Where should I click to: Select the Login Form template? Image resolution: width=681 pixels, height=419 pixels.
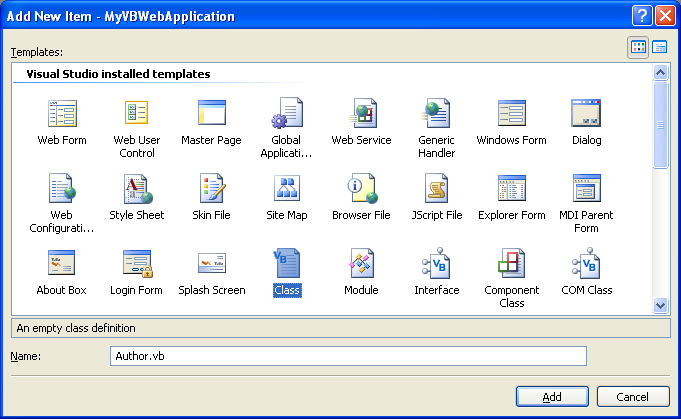tap(136, 263)
